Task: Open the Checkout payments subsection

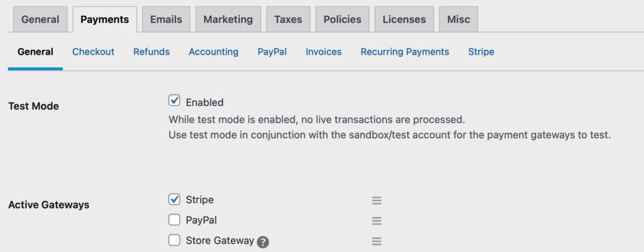Action: (93, 52)
